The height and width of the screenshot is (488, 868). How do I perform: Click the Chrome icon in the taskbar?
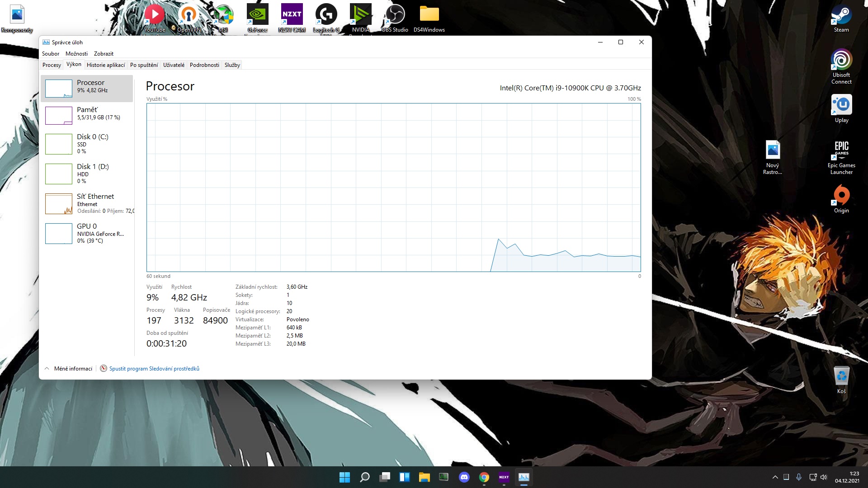[484, 477]
